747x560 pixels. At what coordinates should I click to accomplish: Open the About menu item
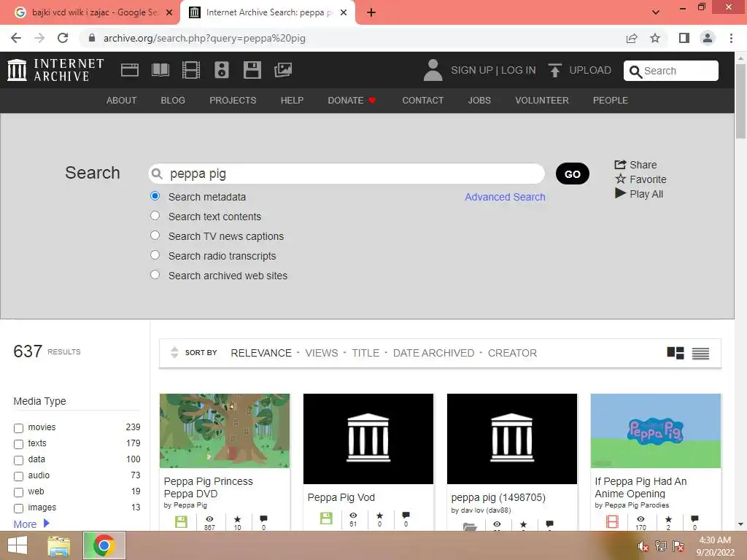(x=122, y=101)
